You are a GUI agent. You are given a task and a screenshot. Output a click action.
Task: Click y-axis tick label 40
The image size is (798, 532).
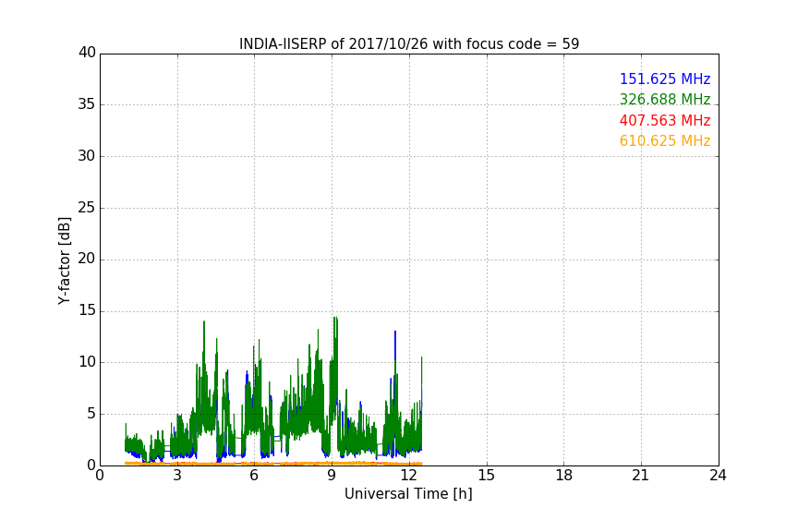pos(87,53)
